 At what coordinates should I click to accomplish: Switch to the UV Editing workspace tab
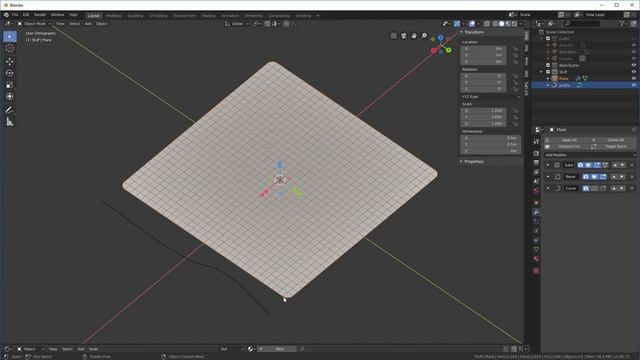click(158, 16)
